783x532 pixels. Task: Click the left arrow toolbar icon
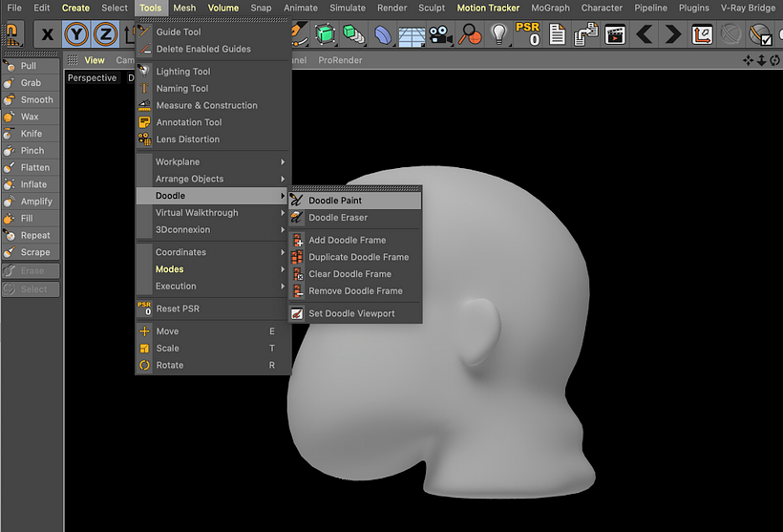click(645, 34)
